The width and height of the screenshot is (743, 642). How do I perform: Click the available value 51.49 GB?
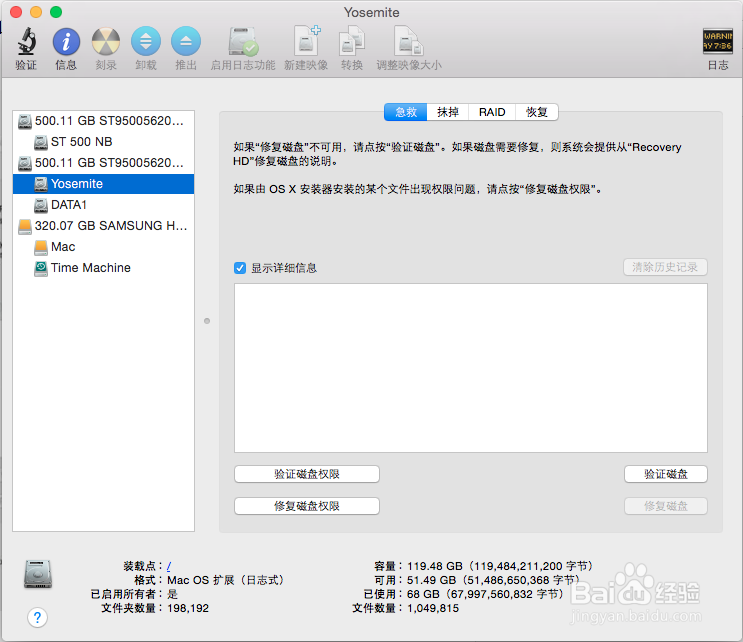pos(431,580)
